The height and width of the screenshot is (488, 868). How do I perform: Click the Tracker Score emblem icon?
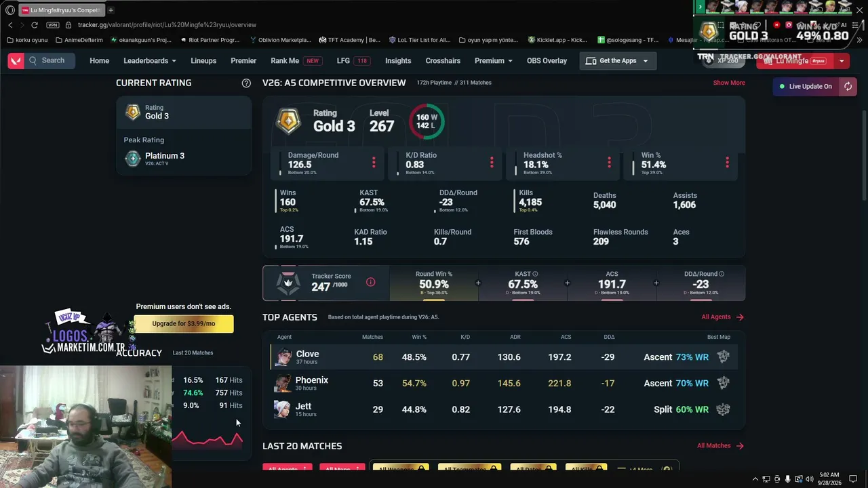(x=288, y=283)
